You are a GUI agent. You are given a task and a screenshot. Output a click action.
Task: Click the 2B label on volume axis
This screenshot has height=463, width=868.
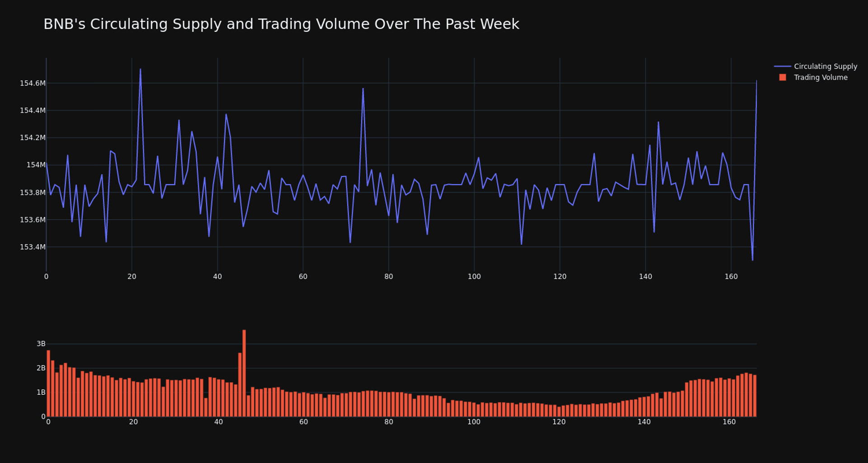tap(41, 368)
